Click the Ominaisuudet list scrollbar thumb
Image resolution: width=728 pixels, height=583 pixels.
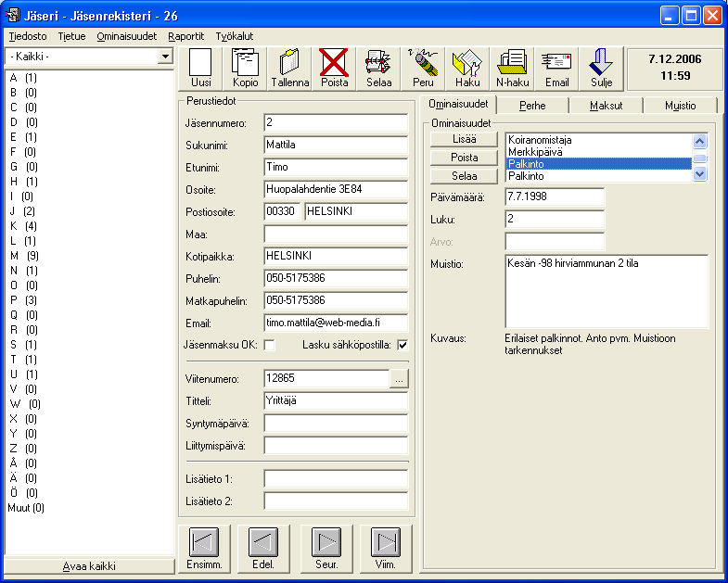point(699,158)
